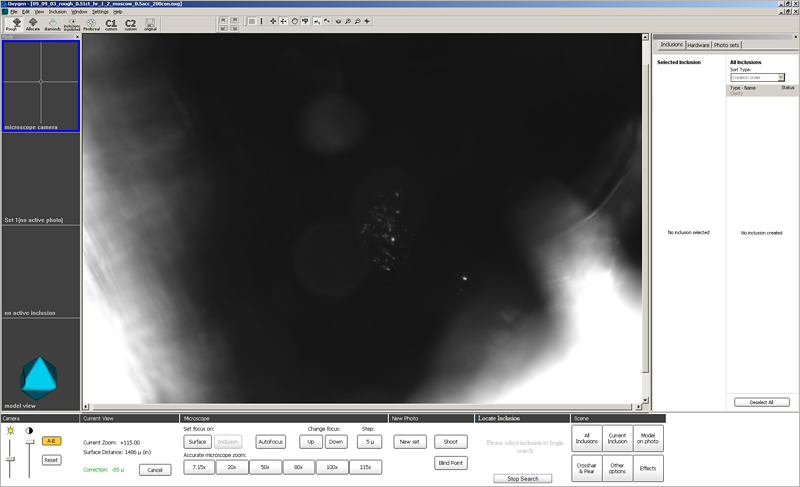Toggle the A-E auto exposure button
This screenshot has width=800, height=487.
click(x=52, y=441)
